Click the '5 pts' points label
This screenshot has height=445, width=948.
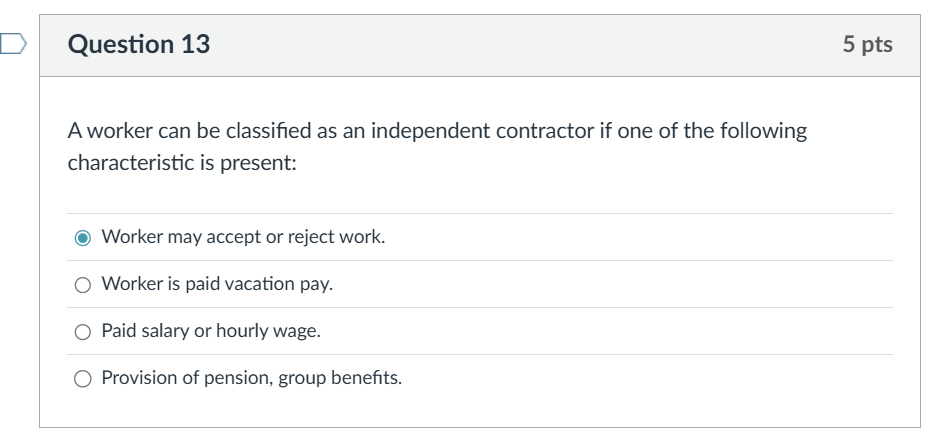point(868,44)
